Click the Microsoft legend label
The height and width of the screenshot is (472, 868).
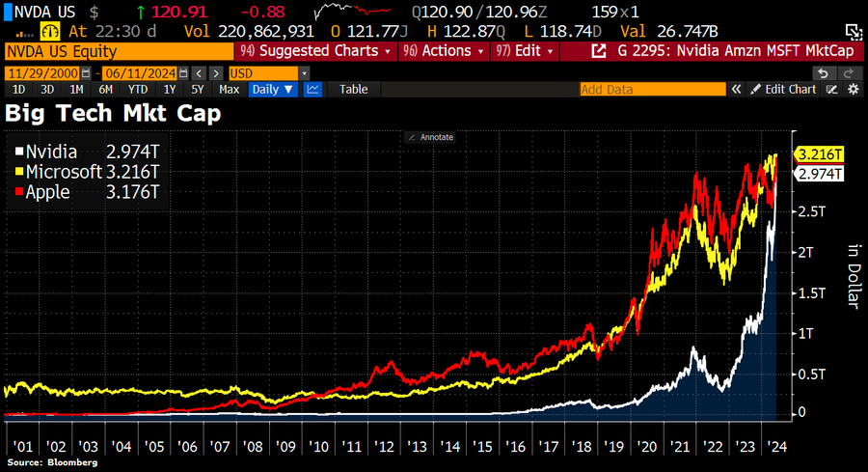click(x=64, y=172)
